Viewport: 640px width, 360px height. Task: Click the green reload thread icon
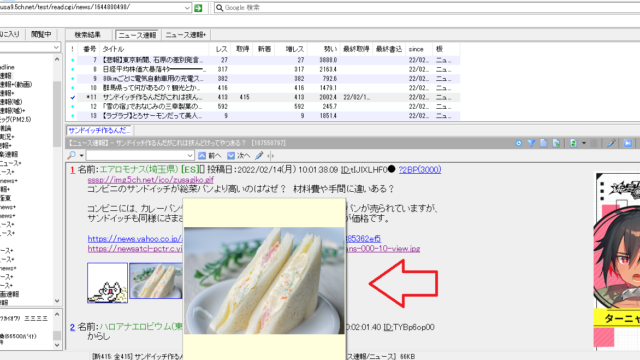[x=573, y=143]
